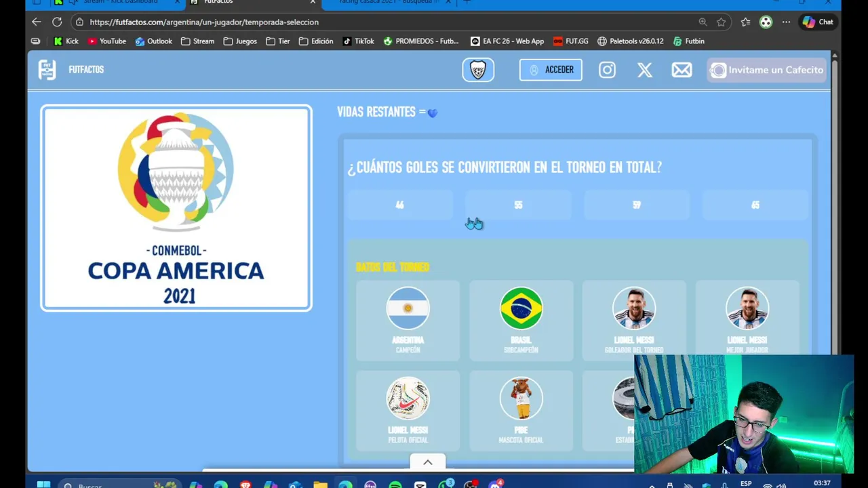Click the Argentina Campeón flag card
The image size is (868, 488).
[408, 320]
